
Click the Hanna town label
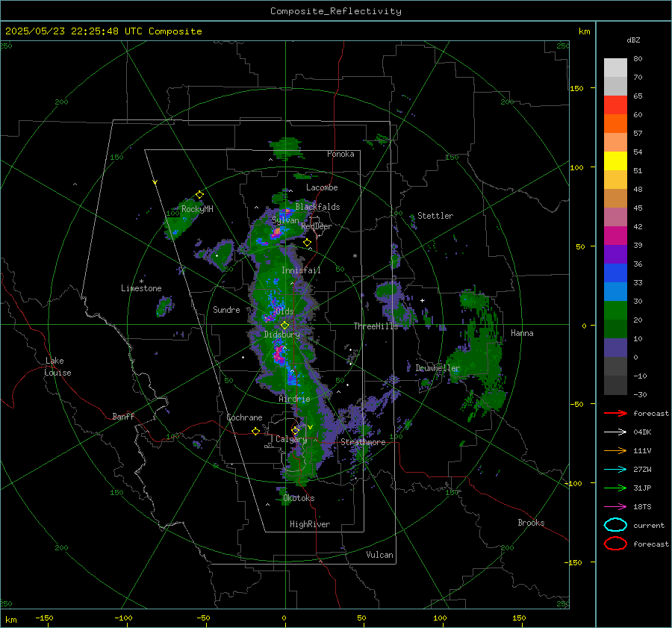click(x=522, y=333)
